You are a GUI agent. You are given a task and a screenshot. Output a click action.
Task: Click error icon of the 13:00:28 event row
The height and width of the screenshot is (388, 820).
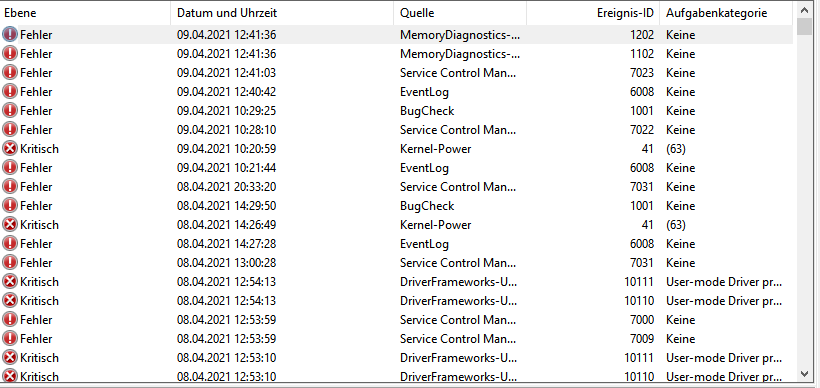click(9, 263)
